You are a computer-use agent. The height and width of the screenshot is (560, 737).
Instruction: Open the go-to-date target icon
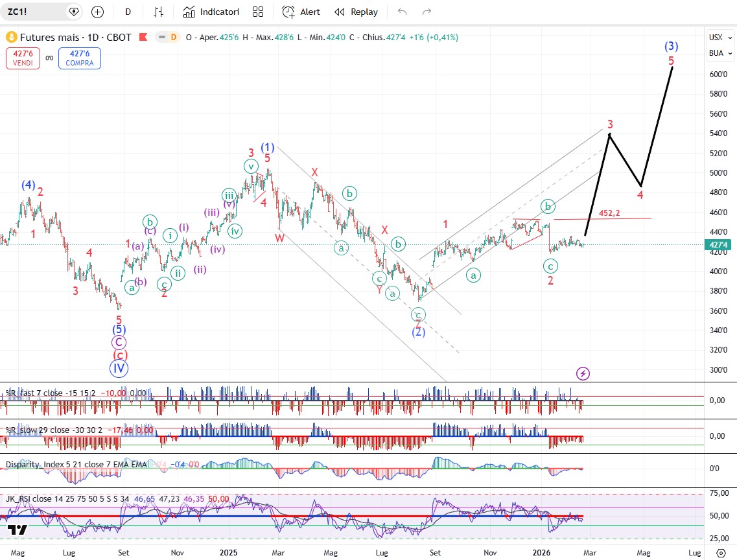pyautogui.click(x=721, y=552)
